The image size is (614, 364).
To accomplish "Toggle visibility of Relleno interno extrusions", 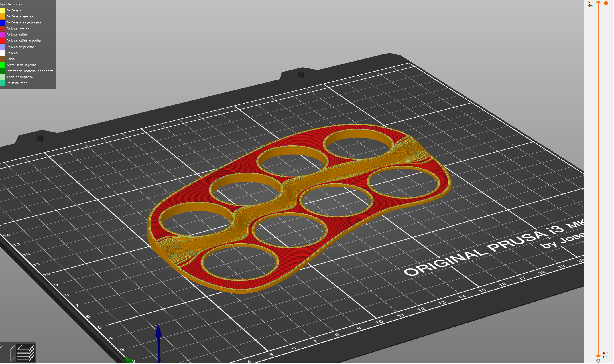I will click(x=18, y=29).
